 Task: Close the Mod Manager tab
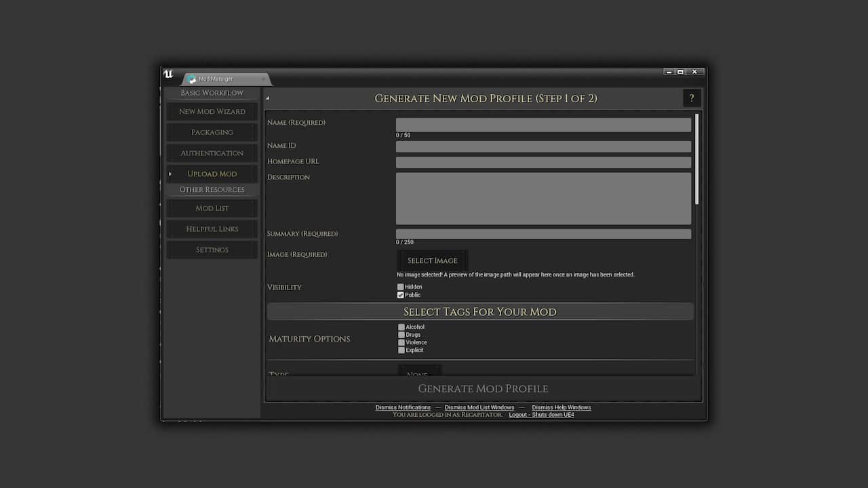pos(263,79)
